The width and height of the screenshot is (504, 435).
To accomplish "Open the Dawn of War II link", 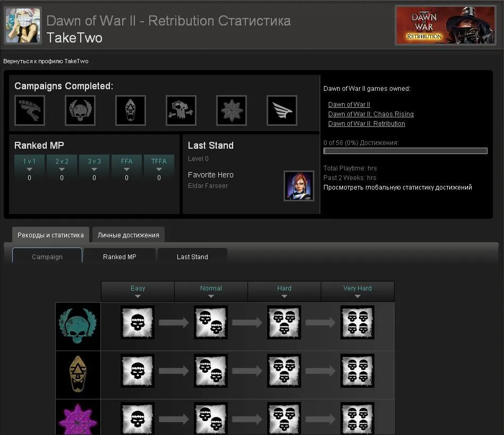I will [349, 105].
